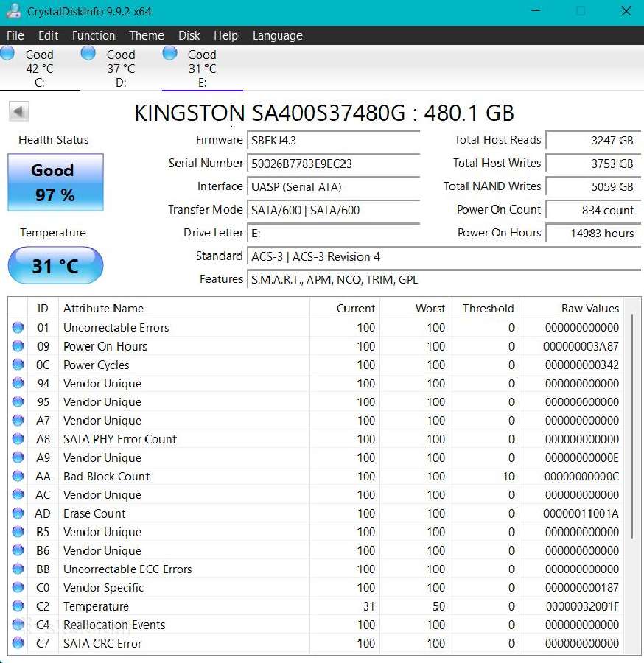Click Power On Count value 834 count

coord(593,210)
